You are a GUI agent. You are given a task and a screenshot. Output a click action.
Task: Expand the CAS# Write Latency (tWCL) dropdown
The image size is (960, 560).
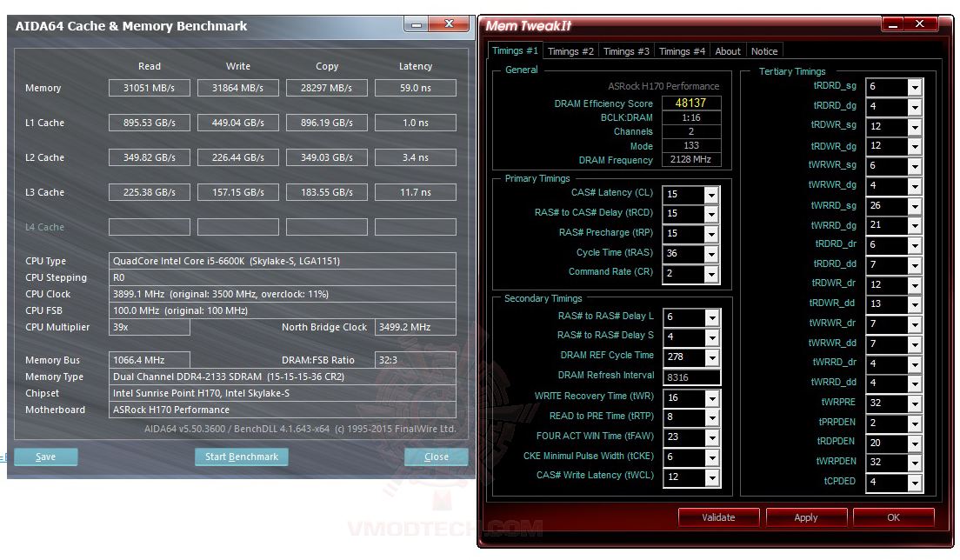click(711, 478)
